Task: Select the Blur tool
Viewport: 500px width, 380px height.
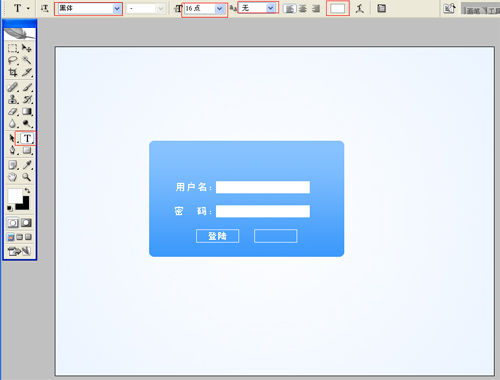Action: click(x=13, y=124)
